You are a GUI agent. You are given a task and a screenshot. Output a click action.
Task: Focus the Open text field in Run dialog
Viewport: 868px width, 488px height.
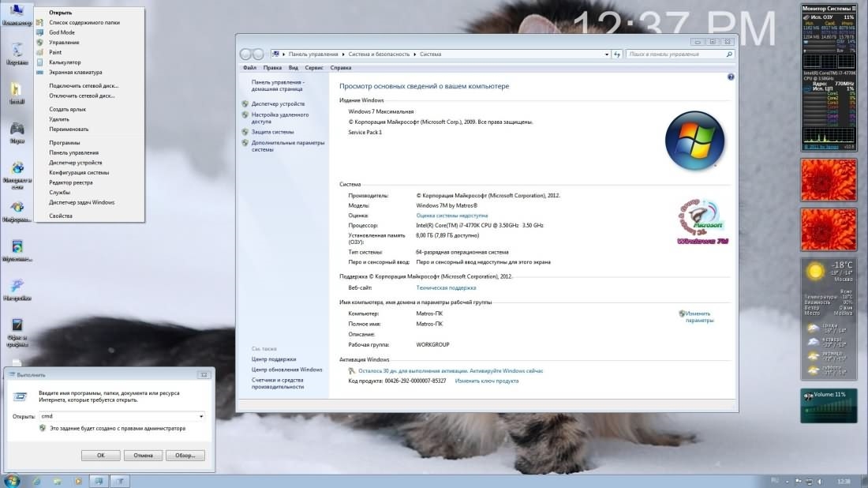(x=118, y=416)
